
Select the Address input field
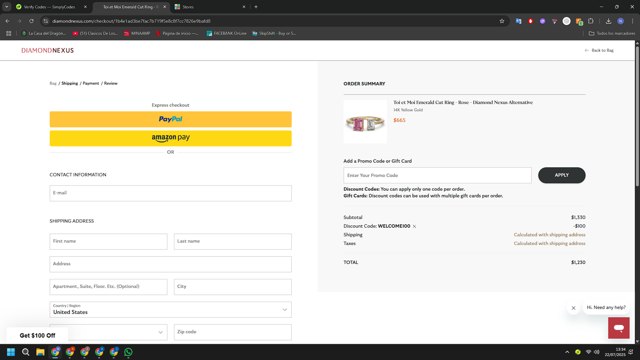point(171,264)
